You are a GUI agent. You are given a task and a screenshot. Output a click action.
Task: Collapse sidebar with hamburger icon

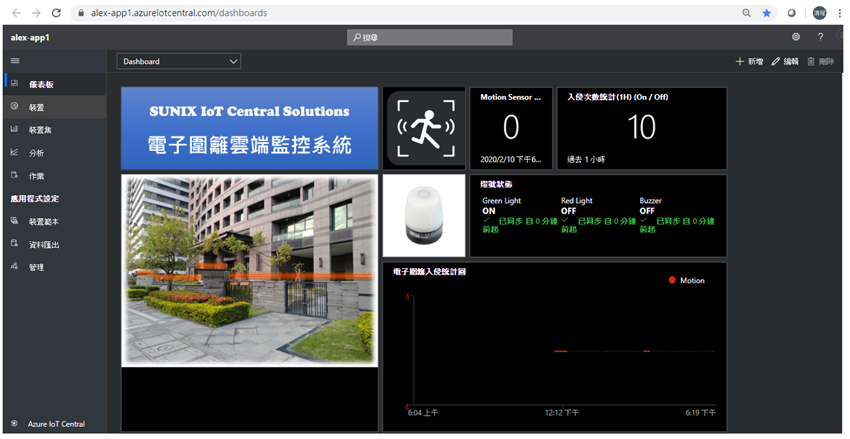pos(15,61)
